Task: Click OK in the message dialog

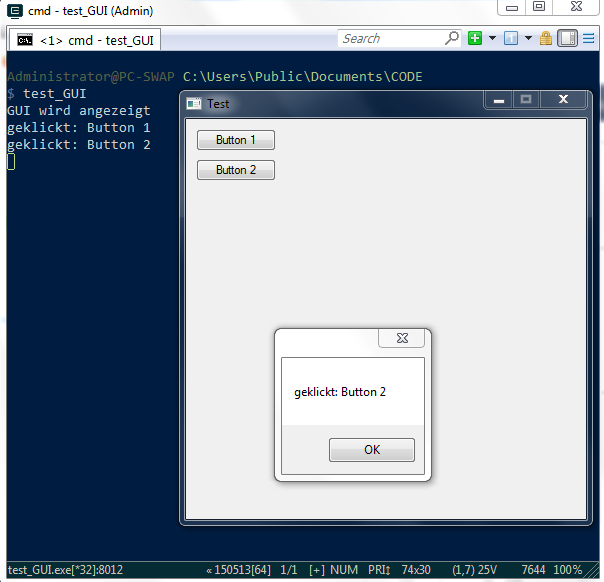Action: point(371,450)
